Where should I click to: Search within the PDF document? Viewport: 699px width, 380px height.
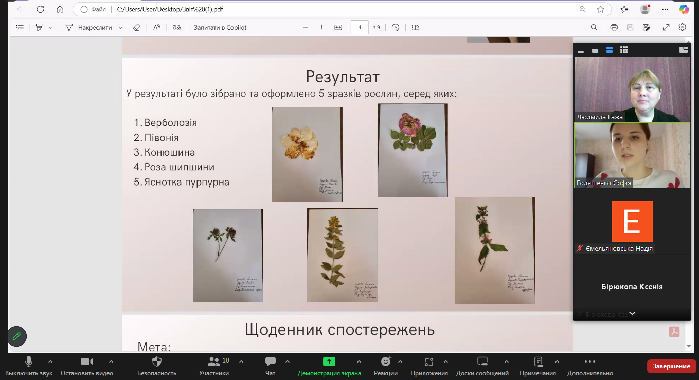(x=594, y=27)
